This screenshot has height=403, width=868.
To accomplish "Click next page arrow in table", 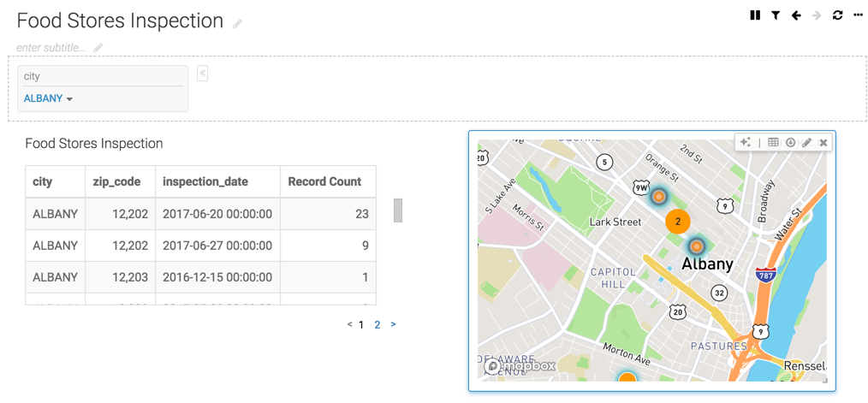I will [x=393, y=325].
